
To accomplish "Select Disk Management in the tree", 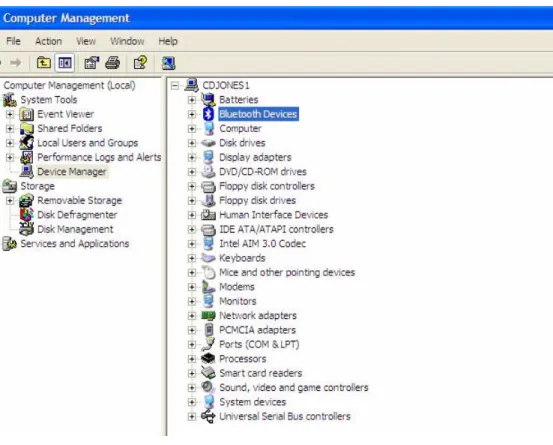I will (x=75, y=229).
